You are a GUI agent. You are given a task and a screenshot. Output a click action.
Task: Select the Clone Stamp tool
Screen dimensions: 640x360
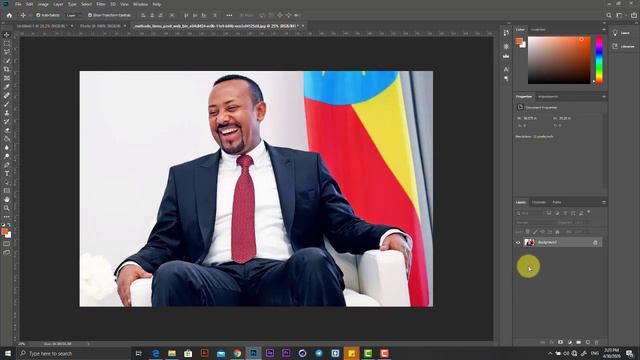pos(7,113)
